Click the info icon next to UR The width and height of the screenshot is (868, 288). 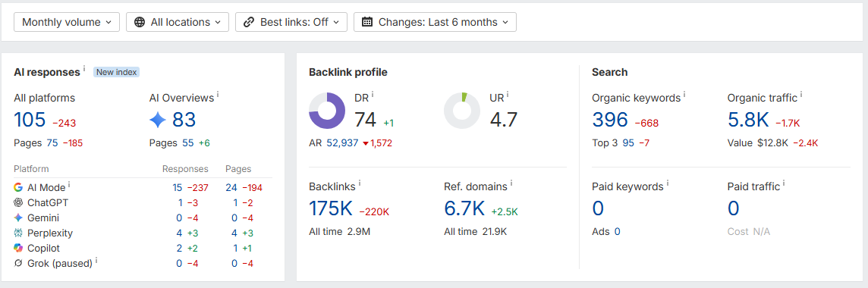508,95
